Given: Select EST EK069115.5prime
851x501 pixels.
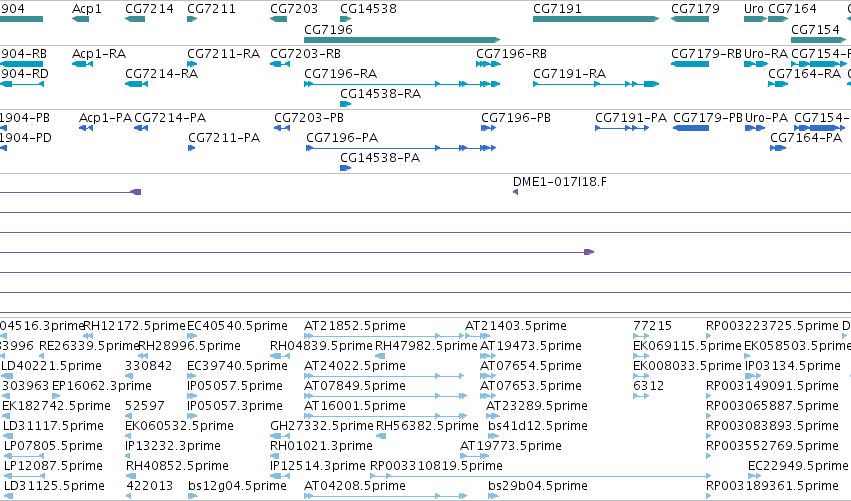Looking at the screenshot, I should [687, 346].
